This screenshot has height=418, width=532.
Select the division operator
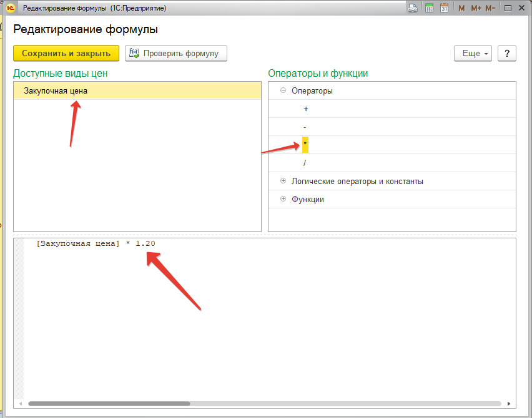pos(305,163)
